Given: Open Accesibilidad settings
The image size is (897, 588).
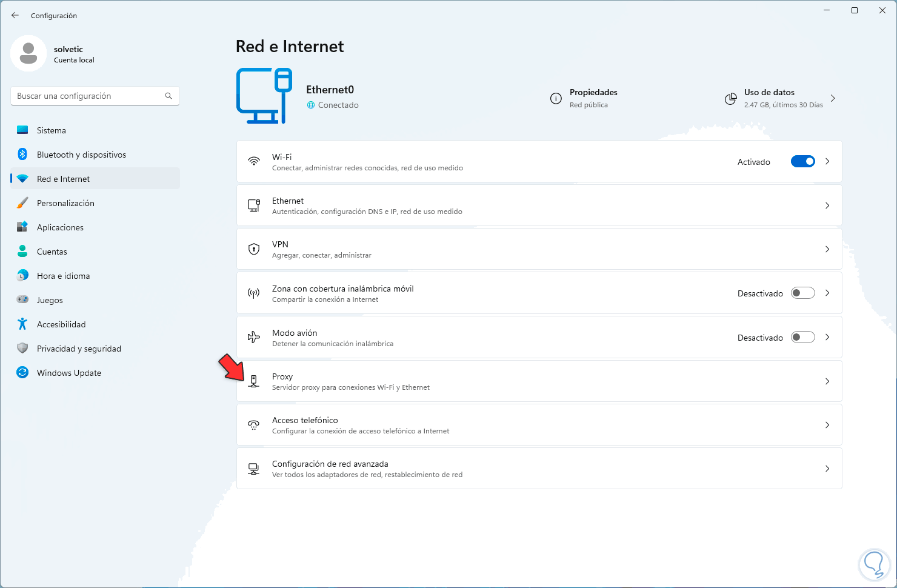Looking at the screenshot, I should (x=95, y=324).
